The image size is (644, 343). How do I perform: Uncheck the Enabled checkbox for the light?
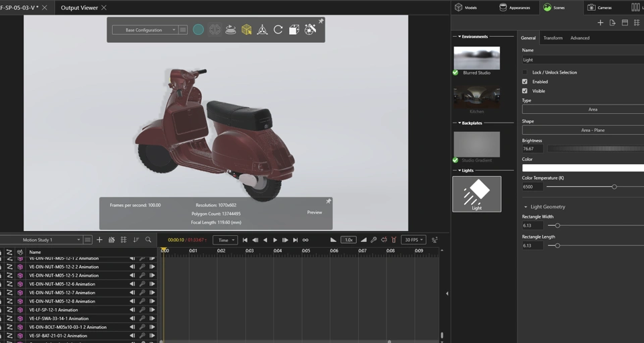tap(525, 82)
